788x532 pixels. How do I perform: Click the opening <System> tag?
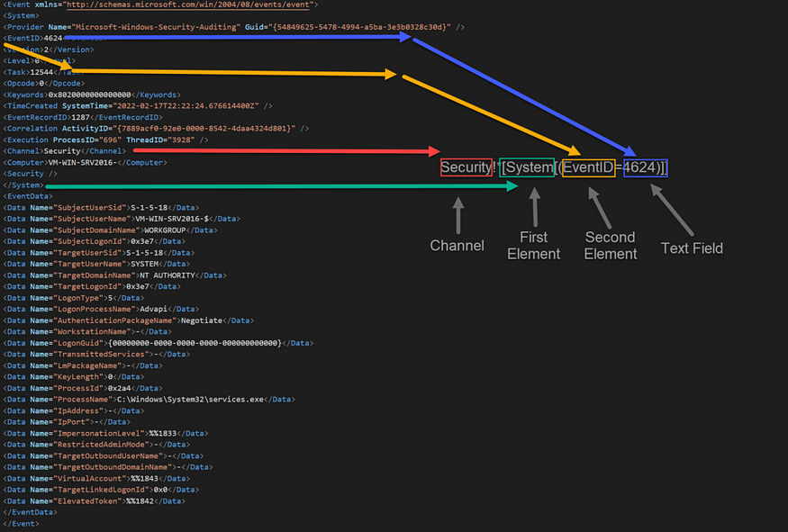[21, 15]
